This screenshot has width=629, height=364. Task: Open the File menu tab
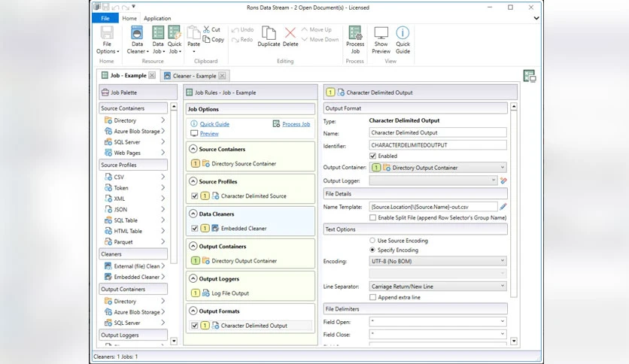point(105,18)
